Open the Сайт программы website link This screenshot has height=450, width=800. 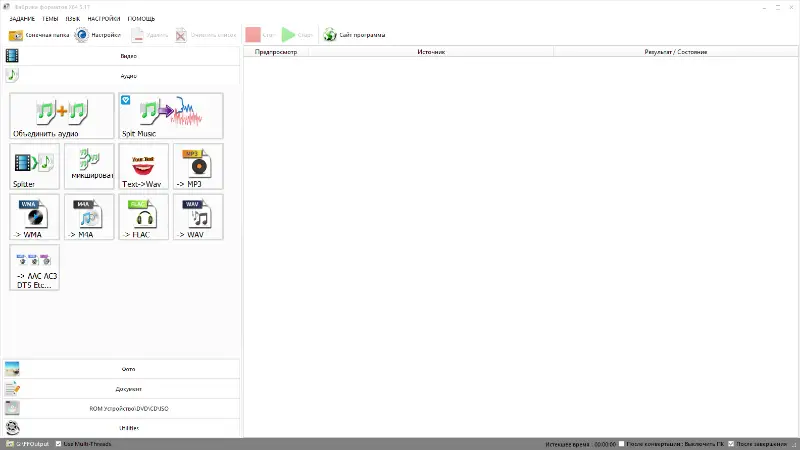pos(355,35)
